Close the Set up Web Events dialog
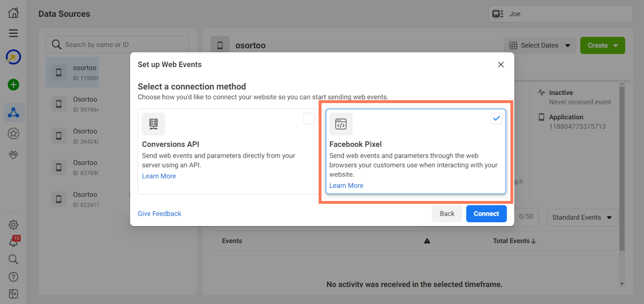Viewport: 644px width, 304px height. click(x=501, y=65)
